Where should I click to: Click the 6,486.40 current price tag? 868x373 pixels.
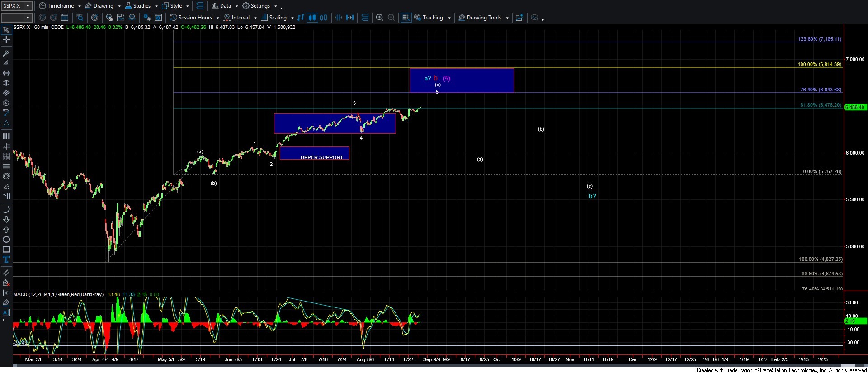855,107
